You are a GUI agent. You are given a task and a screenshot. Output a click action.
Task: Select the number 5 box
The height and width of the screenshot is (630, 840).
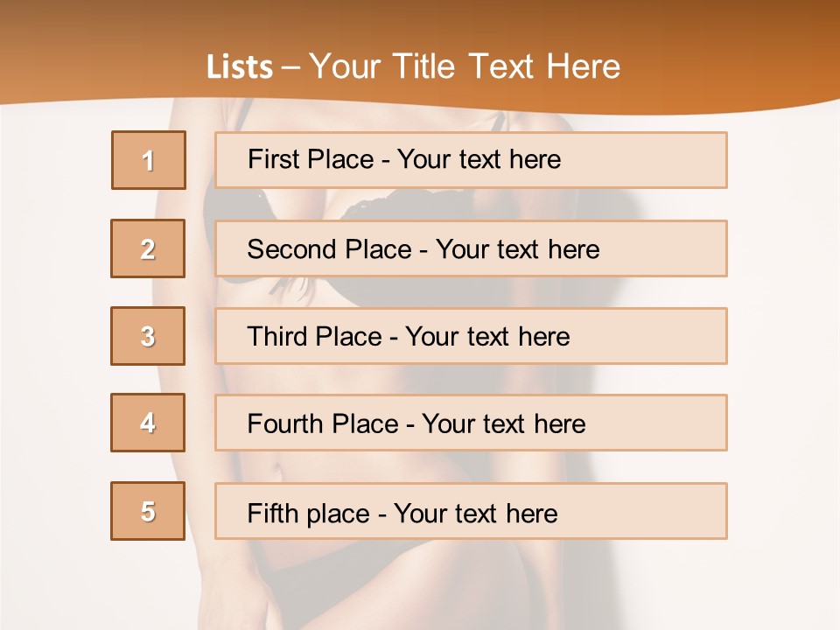click(148, 511)
